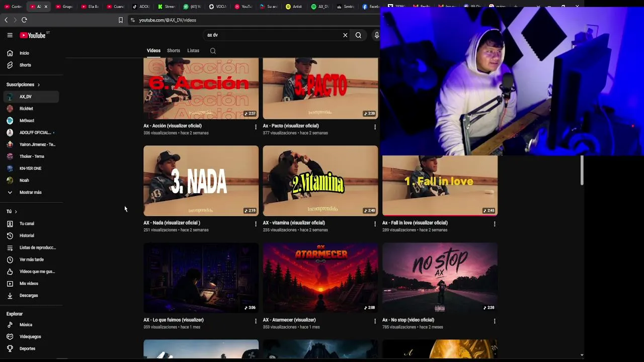Go to the YouTube home logo
The width and height of the screenshot is (644, 362).
33,35
